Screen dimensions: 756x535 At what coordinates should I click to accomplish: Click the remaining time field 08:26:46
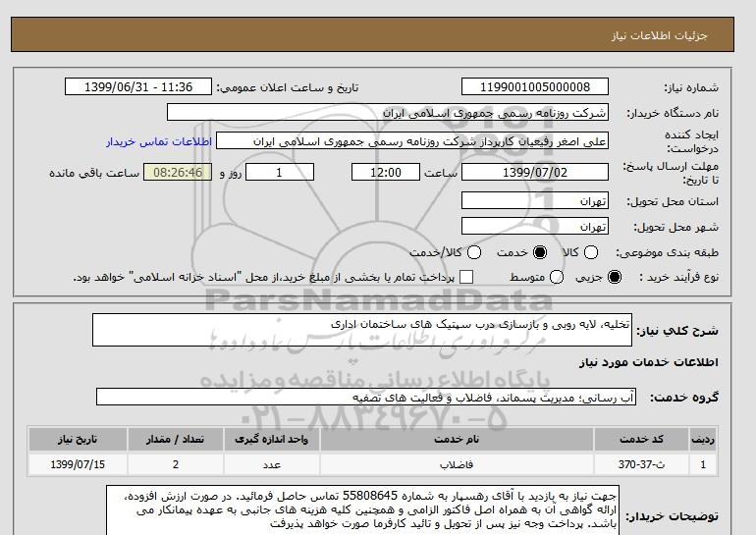coord(178,172)
